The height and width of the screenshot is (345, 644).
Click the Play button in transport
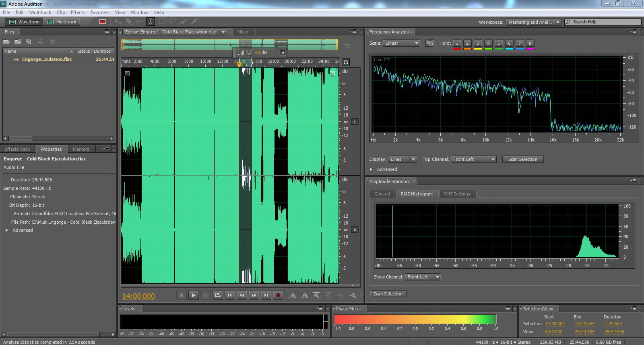(x=194, y=295)
